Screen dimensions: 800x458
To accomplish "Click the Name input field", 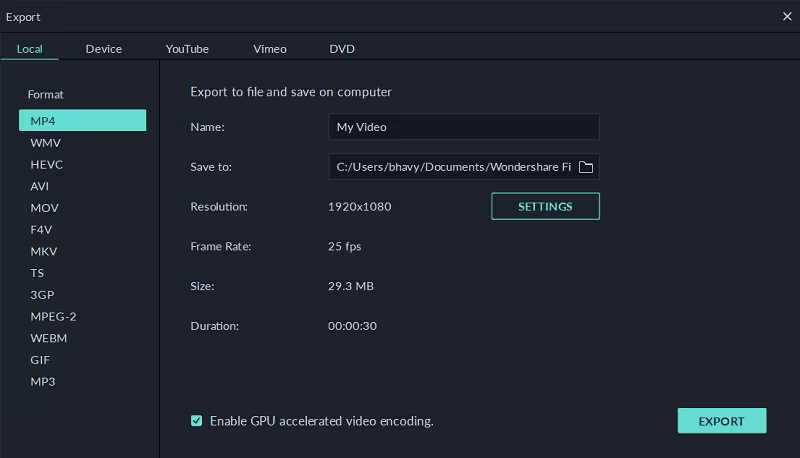I will [x=463, y=127].
